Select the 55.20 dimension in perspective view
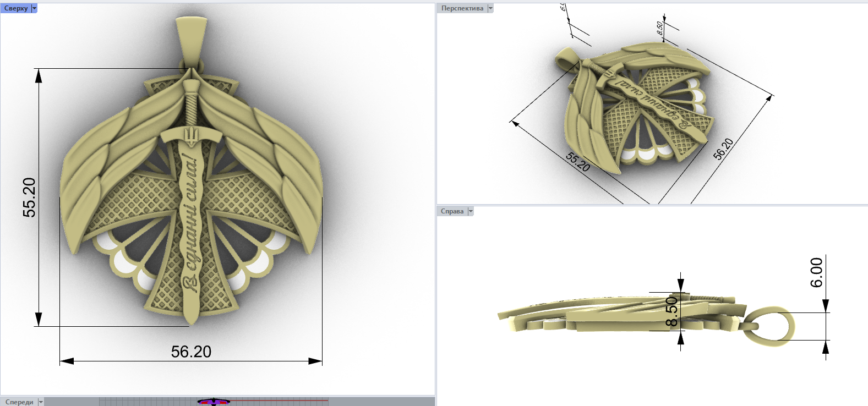This screenshot has width=868, height=406. coord(578,162)
